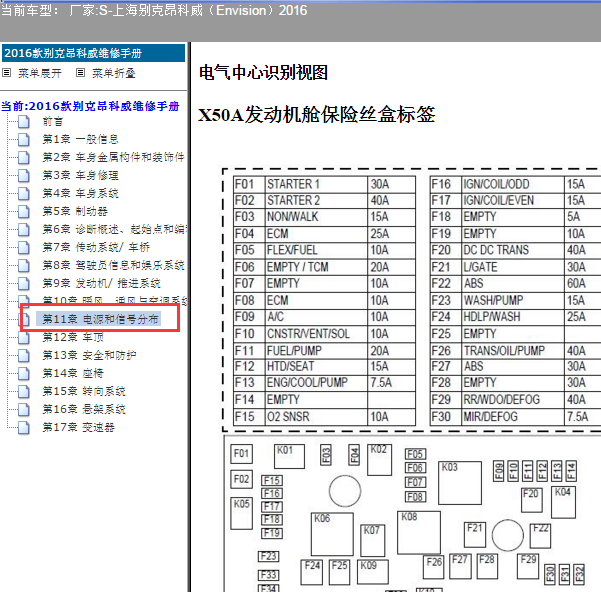The width and height of the screenshot is (601, 592).
Task: Click the 当前:2016款别克昂科威维修手册 link
Action: tap(90, 106)
